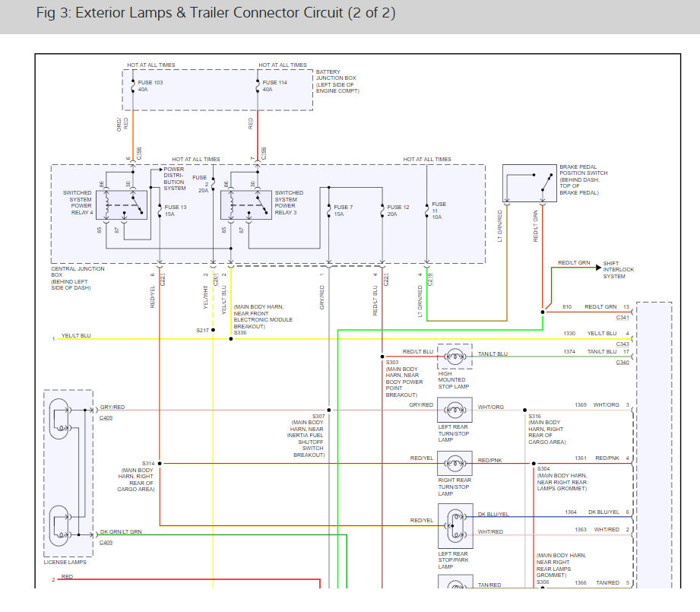Click the 'FUSE 11 10A' label

pyautogui.click(x=439, y=211)
